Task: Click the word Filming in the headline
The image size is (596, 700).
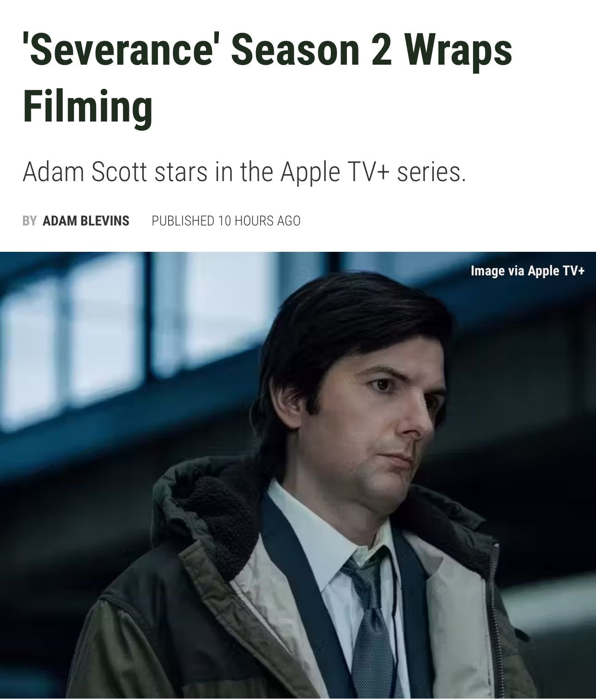Action: click(x=88, y=105)
